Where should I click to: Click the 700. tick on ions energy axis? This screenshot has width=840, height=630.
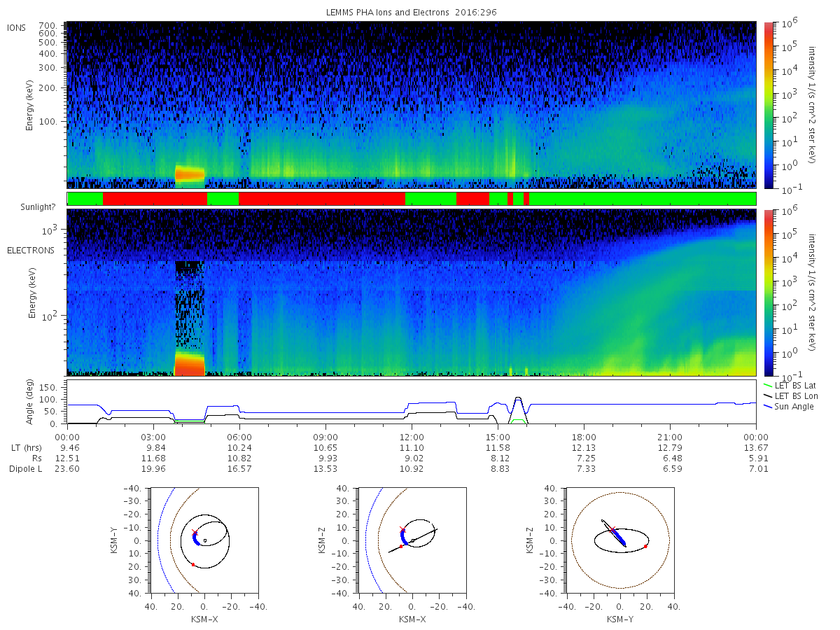coord(48,25)
